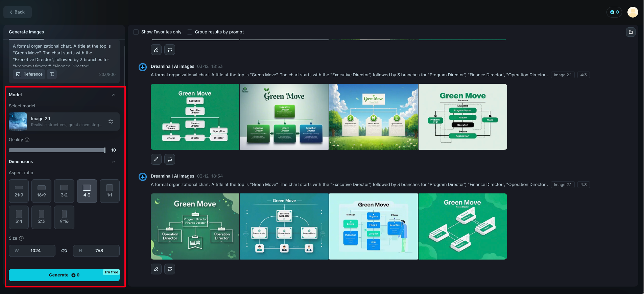Click the regenerate icon below 18:54 images
The width and height of the screenshot is (644, 294).
[x=170, y=269]
